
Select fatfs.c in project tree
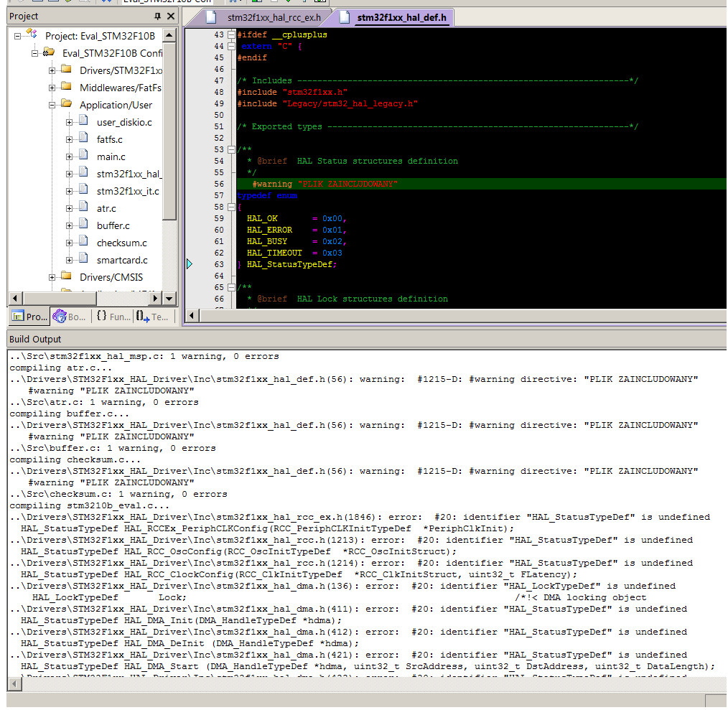click(x=110, y=139)
